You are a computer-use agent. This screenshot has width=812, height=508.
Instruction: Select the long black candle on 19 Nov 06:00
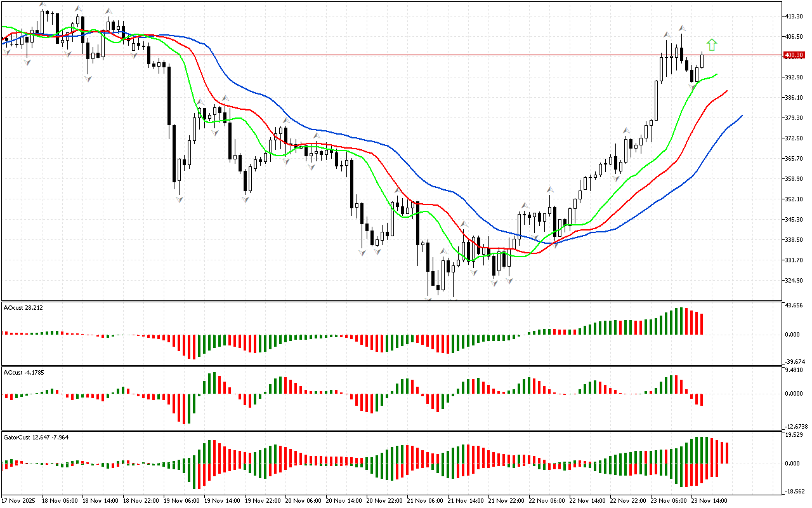point(169,94)
